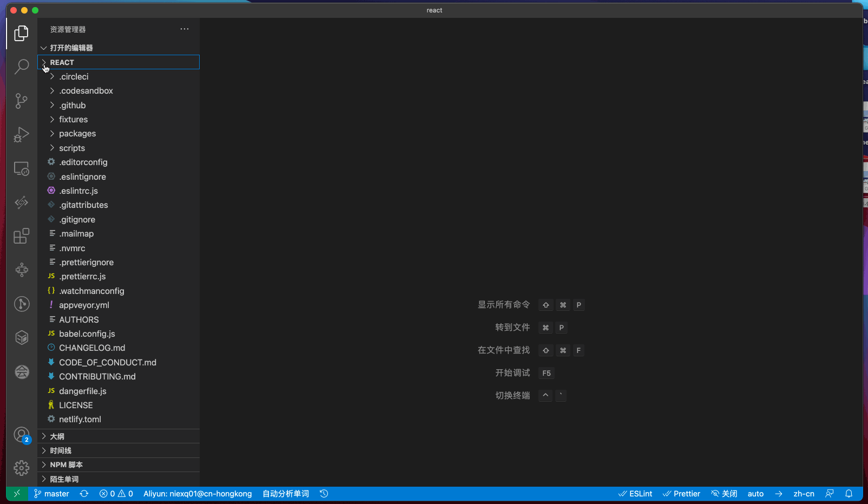Open the circular git branch activity icon
Screen dimensions: 868x504
click(21, 304)
